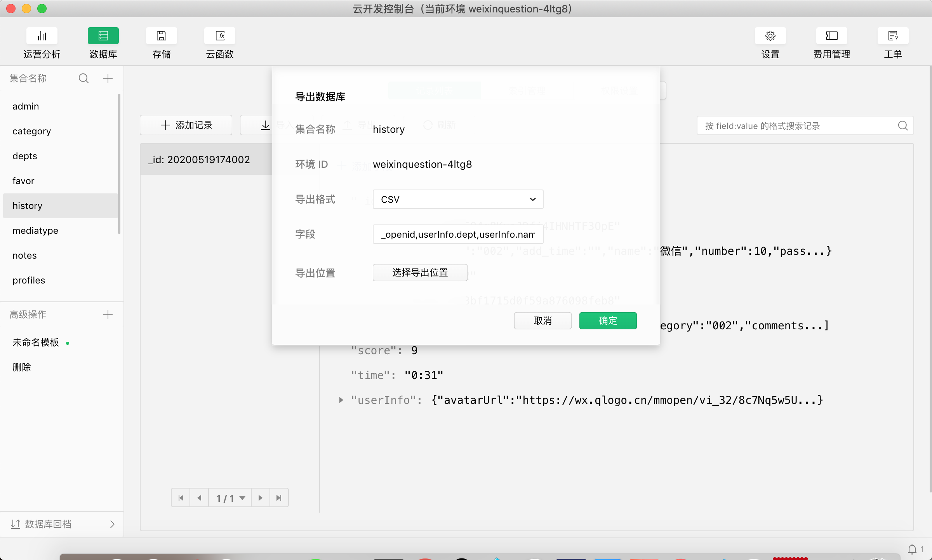932x560 pixels.
Task: Open the 费用管理 billing icon
Action: click(x=831, y=36)
